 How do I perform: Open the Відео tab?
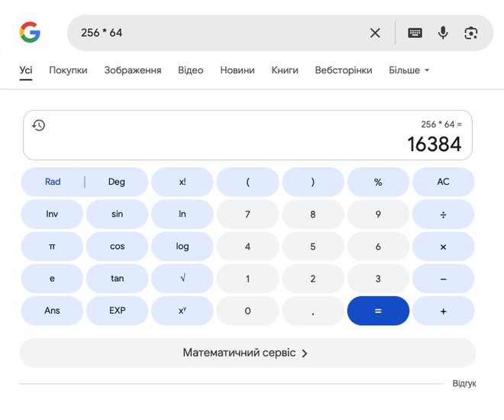point(191,70)
